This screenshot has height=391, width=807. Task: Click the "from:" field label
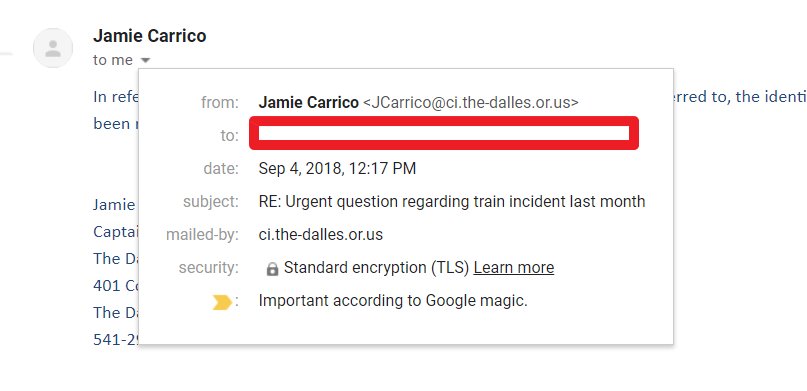coord(220,102)
